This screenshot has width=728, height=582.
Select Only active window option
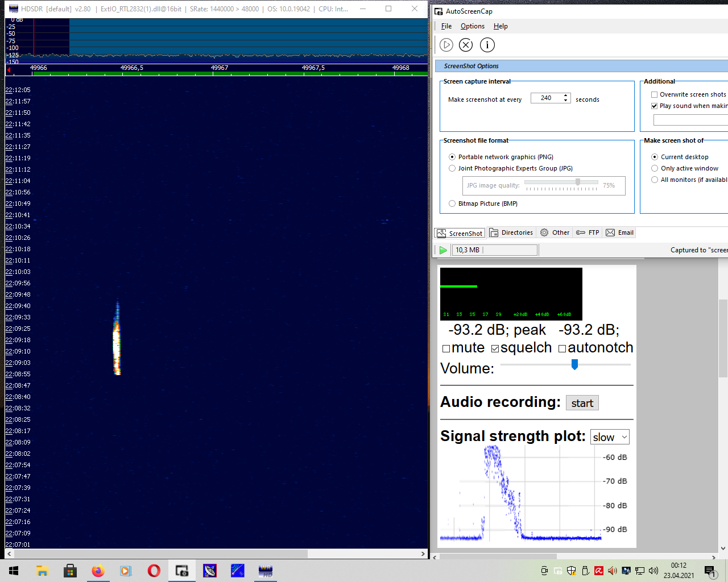(x=655, y=168)
